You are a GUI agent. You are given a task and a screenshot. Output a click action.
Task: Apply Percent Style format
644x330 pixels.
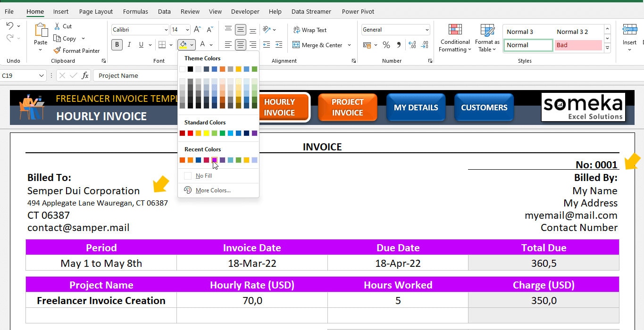click(386, 45)
